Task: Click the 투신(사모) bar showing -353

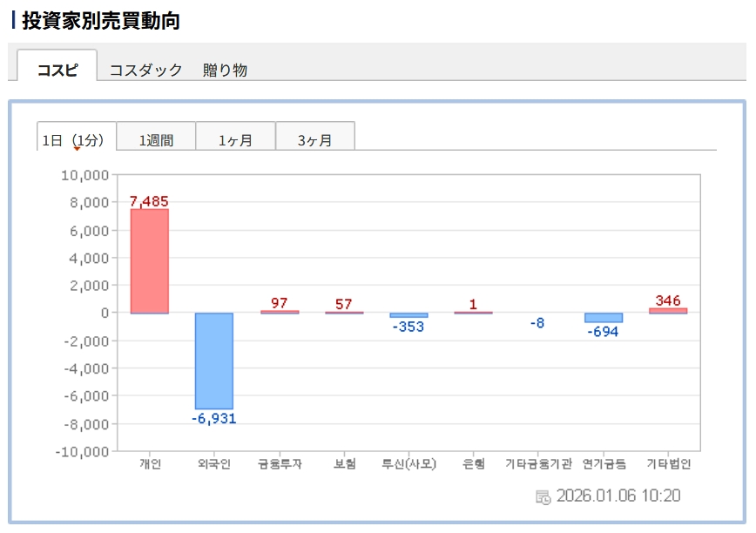Action: (408, 314)
